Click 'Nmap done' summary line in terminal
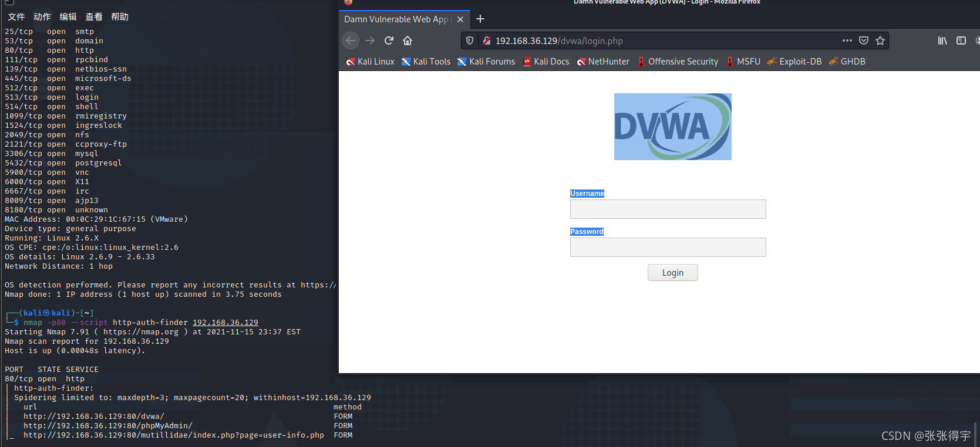 (143, 294)
